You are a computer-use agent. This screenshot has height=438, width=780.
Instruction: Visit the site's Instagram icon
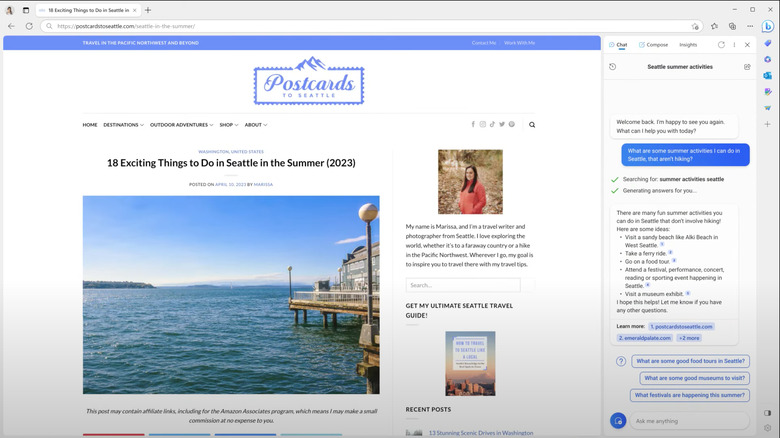[483, 124]
